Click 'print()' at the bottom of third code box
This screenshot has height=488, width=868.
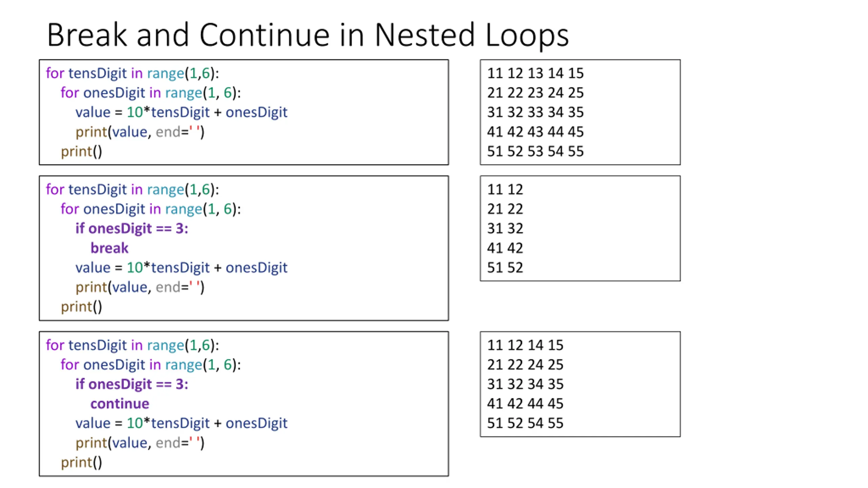(x=81, y=463)
